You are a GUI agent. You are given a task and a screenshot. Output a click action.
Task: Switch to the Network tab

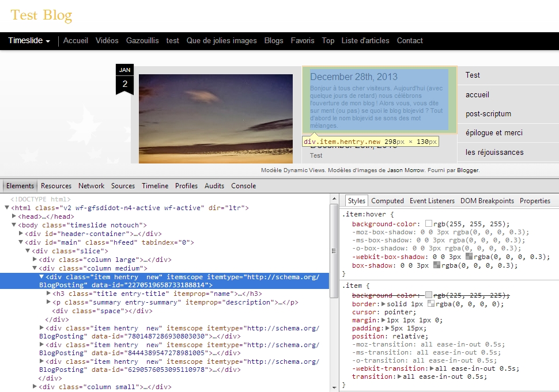(x=91, y=186)
